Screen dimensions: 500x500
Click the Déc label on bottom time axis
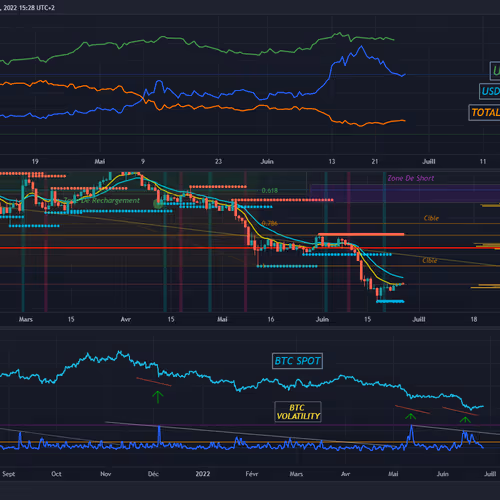tap(153, 474)
